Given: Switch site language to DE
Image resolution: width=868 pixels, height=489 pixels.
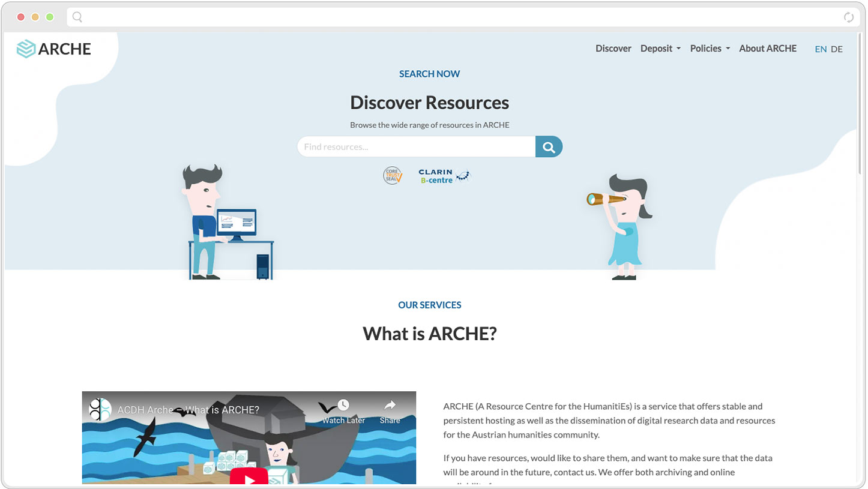Looking at the screenshot, I should [x=836, y=49].
